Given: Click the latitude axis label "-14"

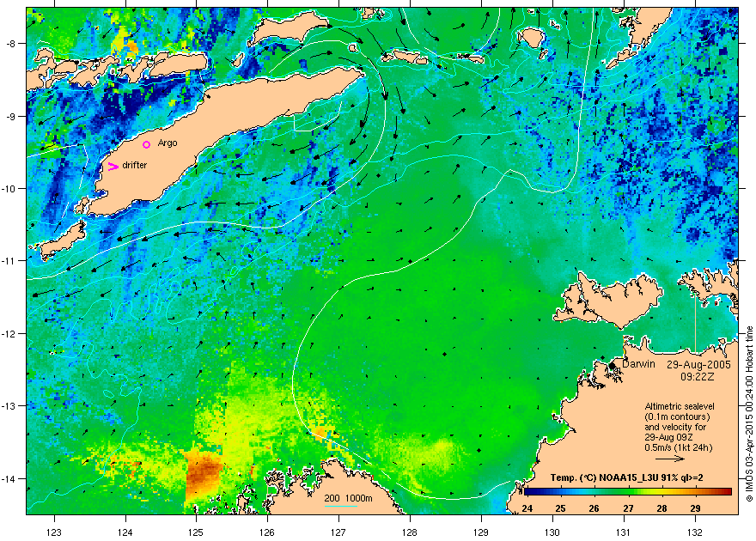Looking at the screenshot, I should click(x=9, y=478).
